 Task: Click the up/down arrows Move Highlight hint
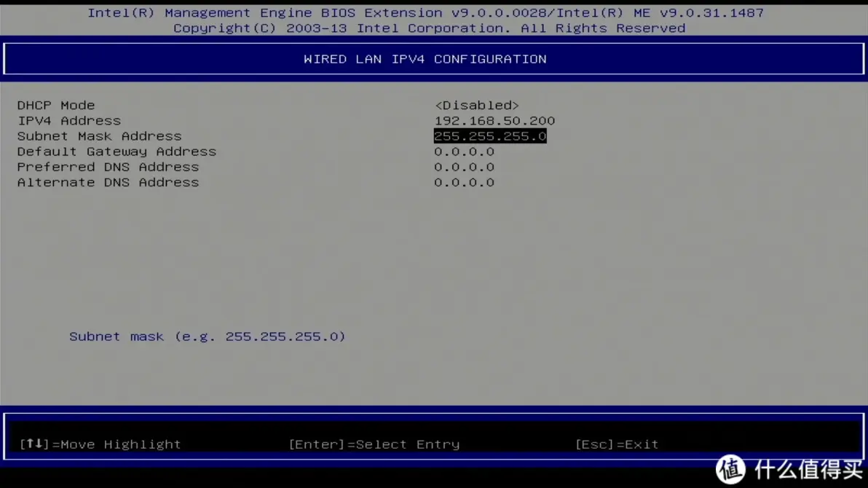pyautogui.click(x=100, y=444)
